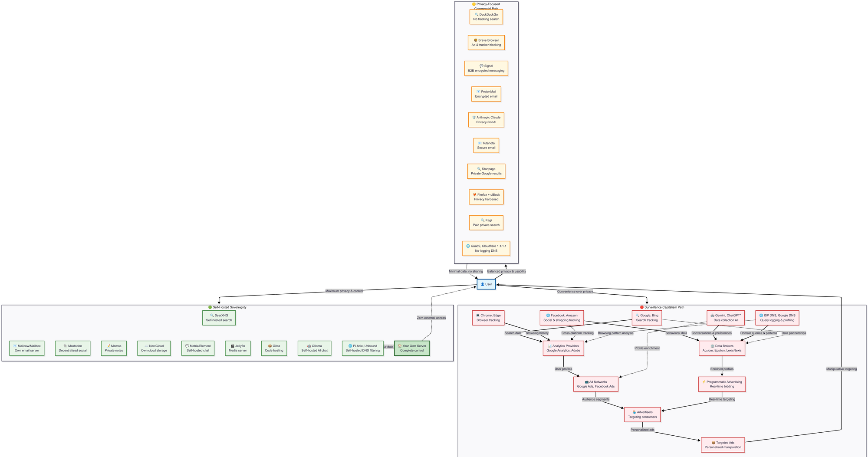Select the Programmatic Advertising node

(x=722, y=384)
